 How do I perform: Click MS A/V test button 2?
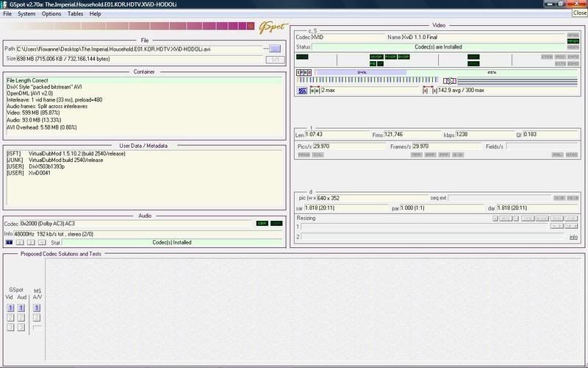36,318
